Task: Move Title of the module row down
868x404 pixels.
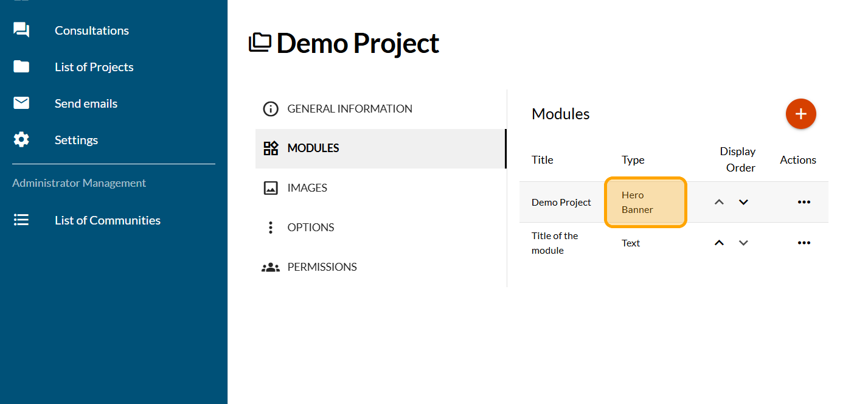Action: click(x=743, y=243)
